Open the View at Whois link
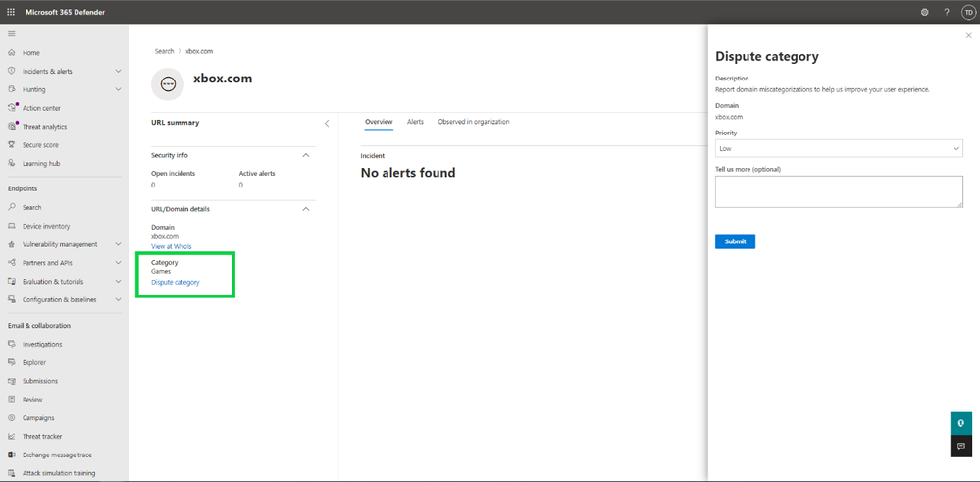The height and width of the screenshot is (482, 980). [172, 247]
